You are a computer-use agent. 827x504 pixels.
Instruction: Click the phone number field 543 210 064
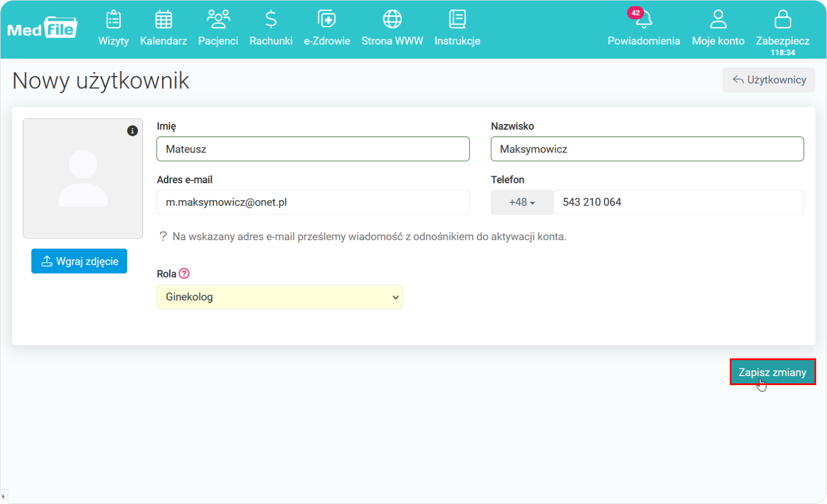tap(679, 203)
